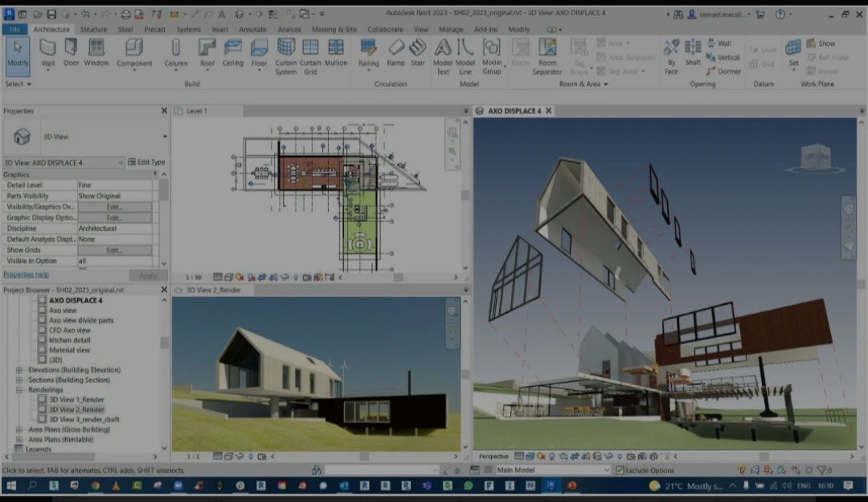This screenshot has height=502, width=868.
Task: Open the Properties help link
Action: click(26, 274)
